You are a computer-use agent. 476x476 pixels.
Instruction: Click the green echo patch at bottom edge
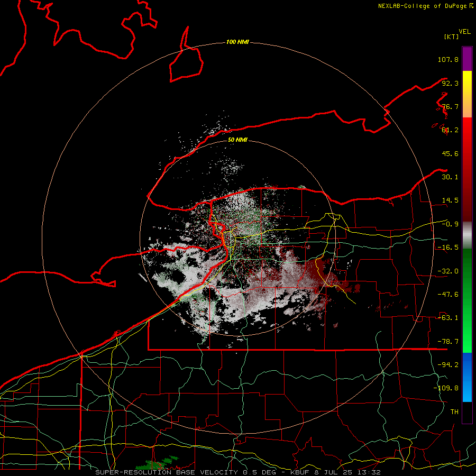[157, 464]
